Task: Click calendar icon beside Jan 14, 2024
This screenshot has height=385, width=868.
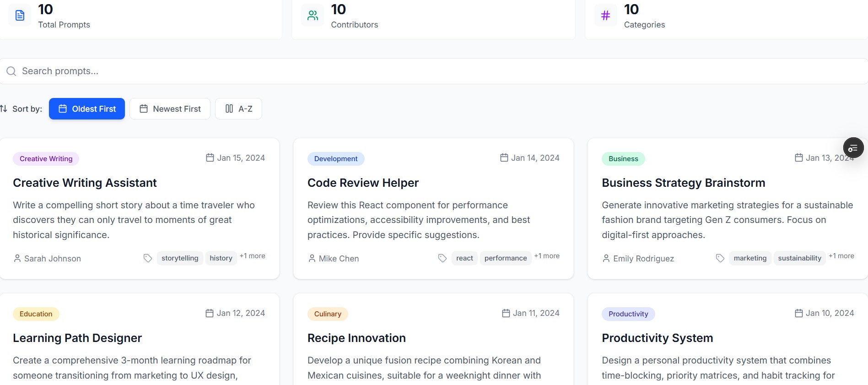Action: [x=504, y=158]
